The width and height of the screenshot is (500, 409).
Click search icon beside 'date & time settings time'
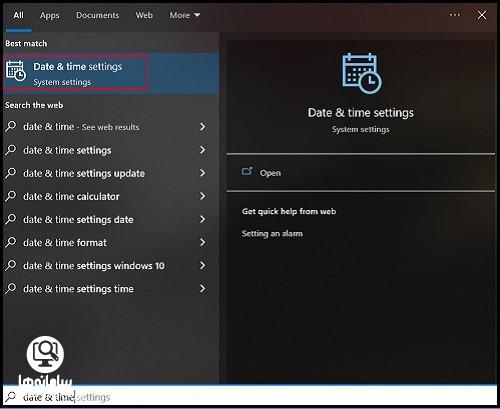[11, 288]
